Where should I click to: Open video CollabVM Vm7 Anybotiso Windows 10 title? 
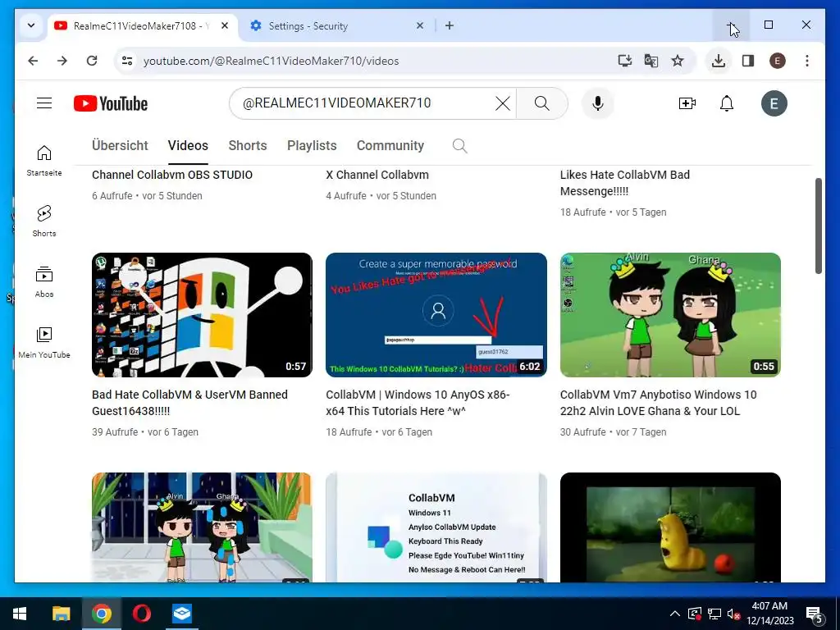tap(659, 403)
